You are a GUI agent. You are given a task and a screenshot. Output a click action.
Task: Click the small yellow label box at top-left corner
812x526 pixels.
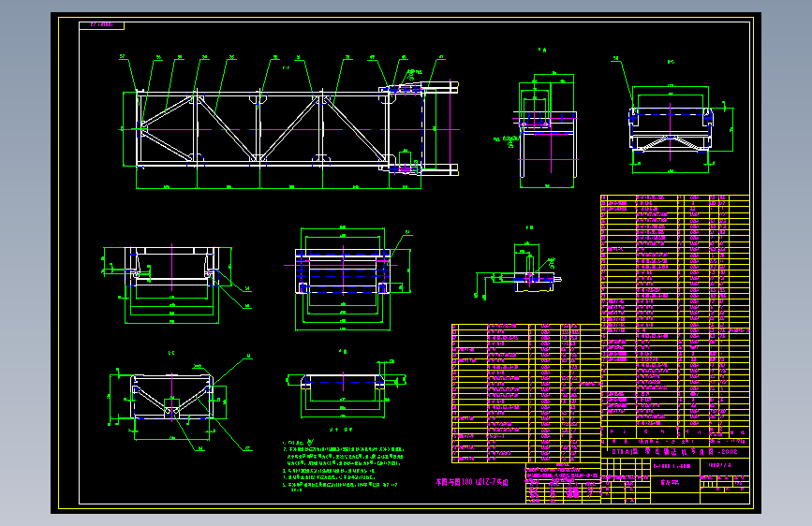tap(101, 25)
